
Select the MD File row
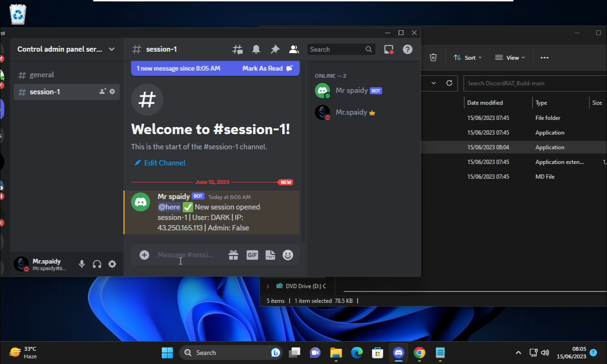click(x=514, y=177)
